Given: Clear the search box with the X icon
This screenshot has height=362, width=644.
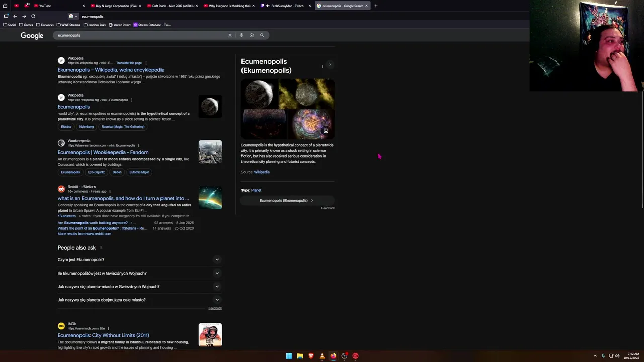Looking at the screenshot, I should click(230, 35).
